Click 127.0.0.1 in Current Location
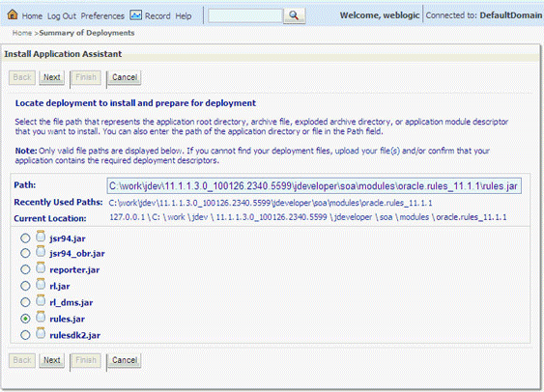544x392 pixels. coord(127,217)
